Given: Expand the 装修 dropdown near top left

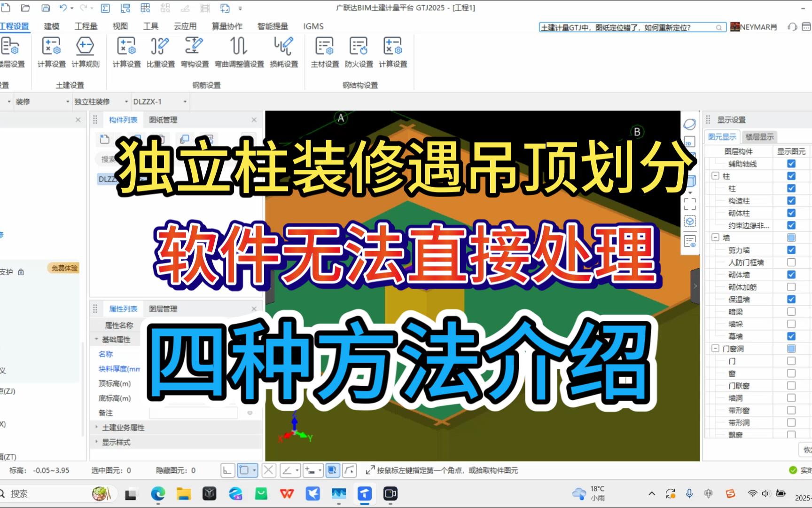Looking at the screenshot, I should pyautogui.click(x=67, y=101).
